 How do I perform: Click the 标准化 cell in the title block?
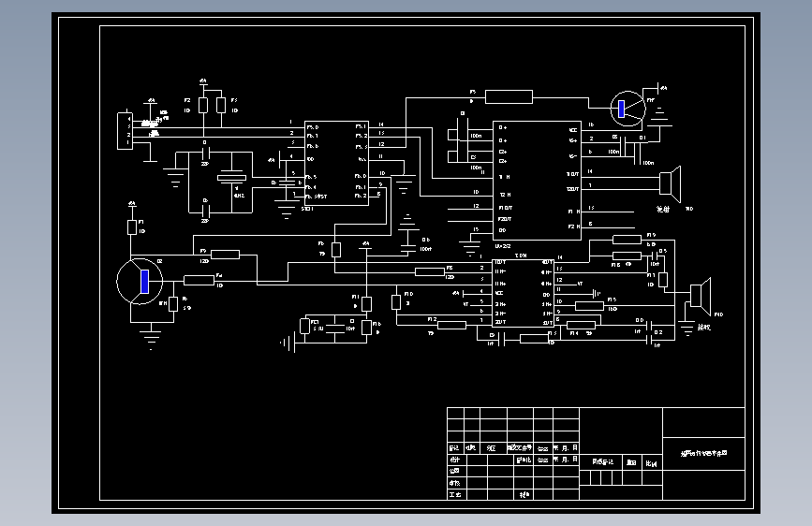coord(524,460)
